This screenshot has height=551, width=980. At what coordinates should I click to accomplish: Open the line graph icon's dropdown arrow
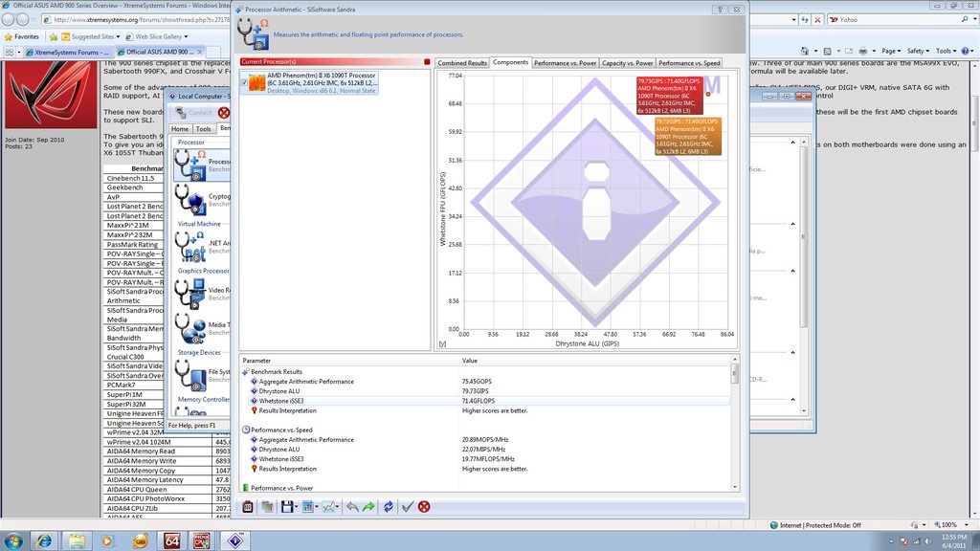pyautogui.click(x=338, y=507)
